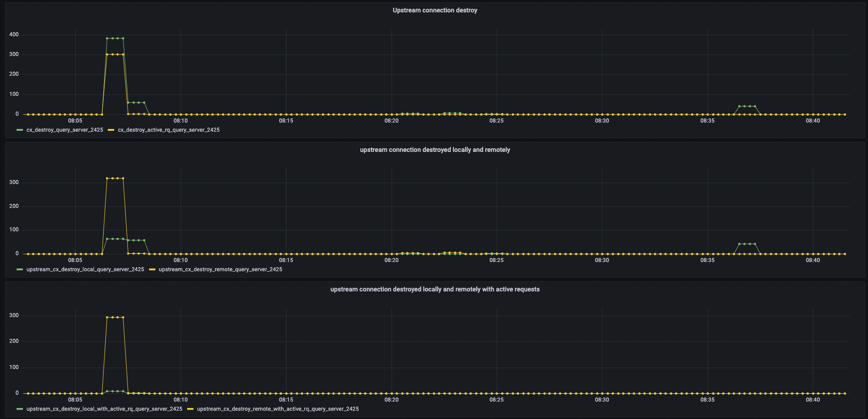Toggle the upstream_cx_destroy_local_with_active_rq_query_server_2425 legend series
This screenshot has height=419, width=868.
click(x=105, y=409)
